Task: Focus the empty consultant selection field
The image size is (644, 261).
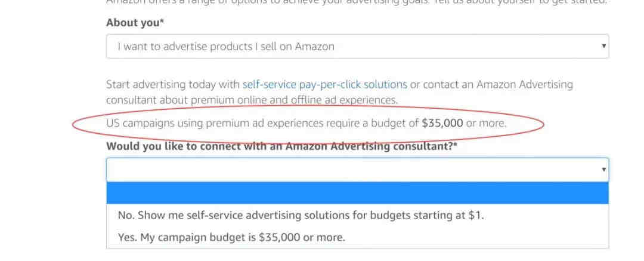Action: click(357, 170)
